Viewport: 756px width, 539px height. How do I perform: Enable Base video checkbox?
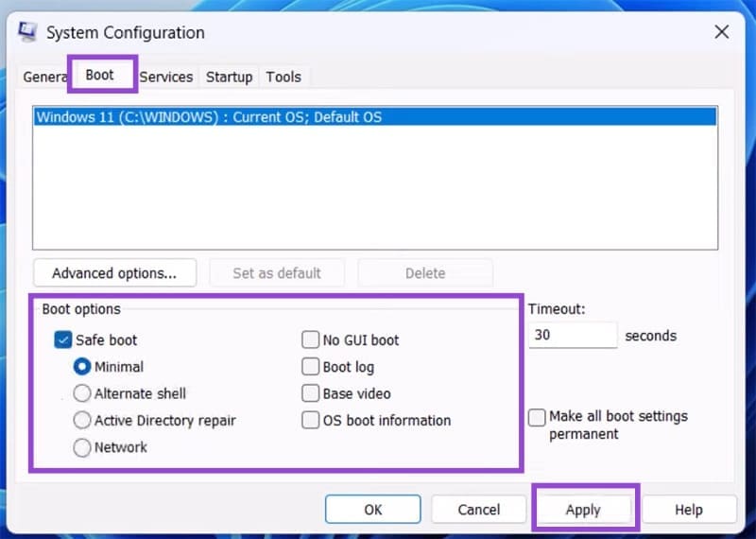coord(311,393)
